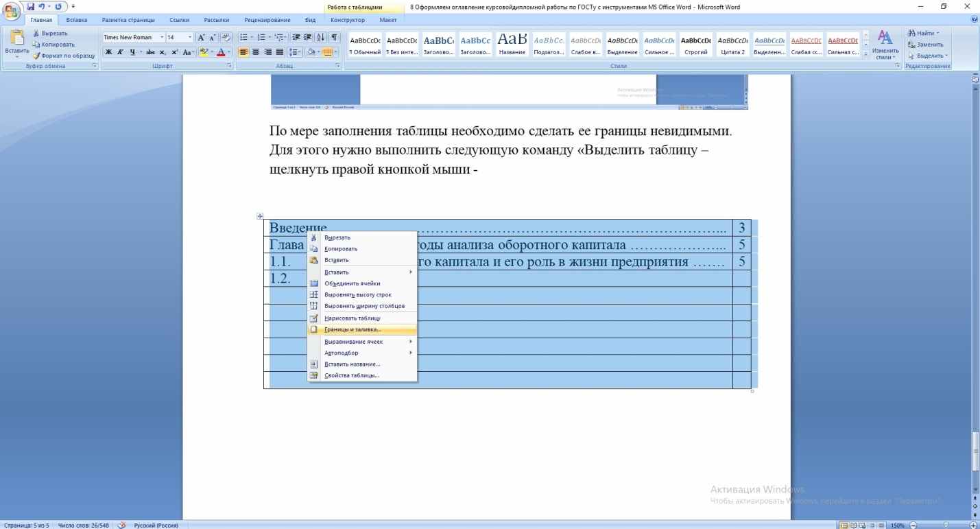
Task: Toggle bold formatting (Ж)
Action: pyautogui.click(x=108, y=51)
